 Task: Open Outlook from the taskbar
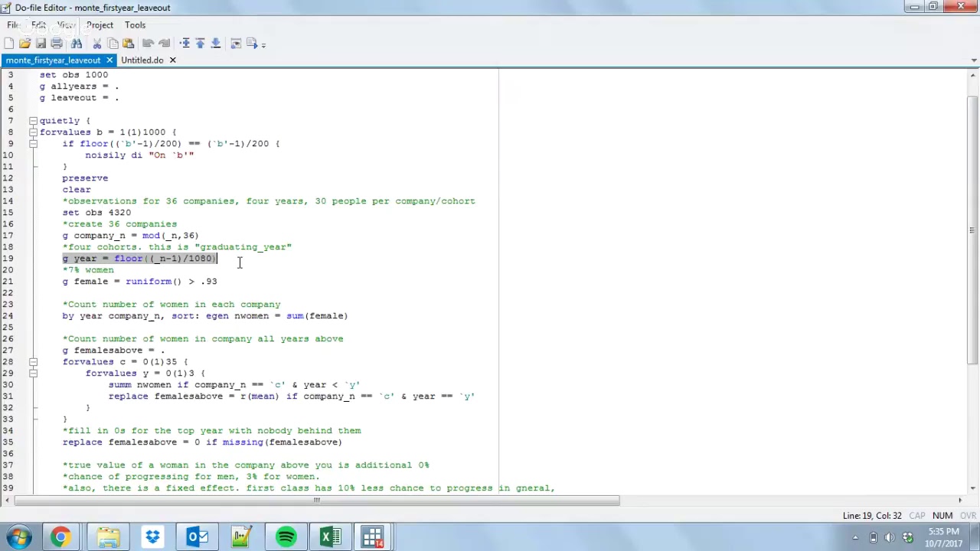pos(198,537)
